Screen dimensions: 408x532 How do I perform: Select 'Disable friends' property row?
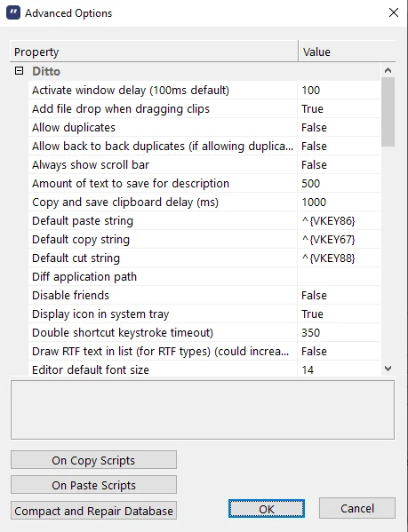[x=163, y=296]
